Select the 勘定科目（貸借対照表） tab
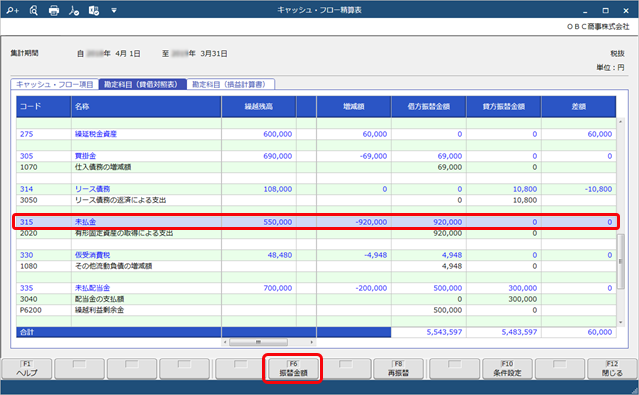The width and height of the screenshot is (639, 395). (x=142, y=84)
